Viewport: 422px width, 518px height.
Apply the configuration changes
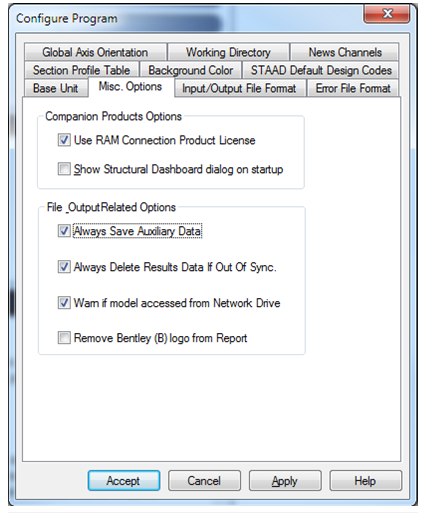point(285,480)
